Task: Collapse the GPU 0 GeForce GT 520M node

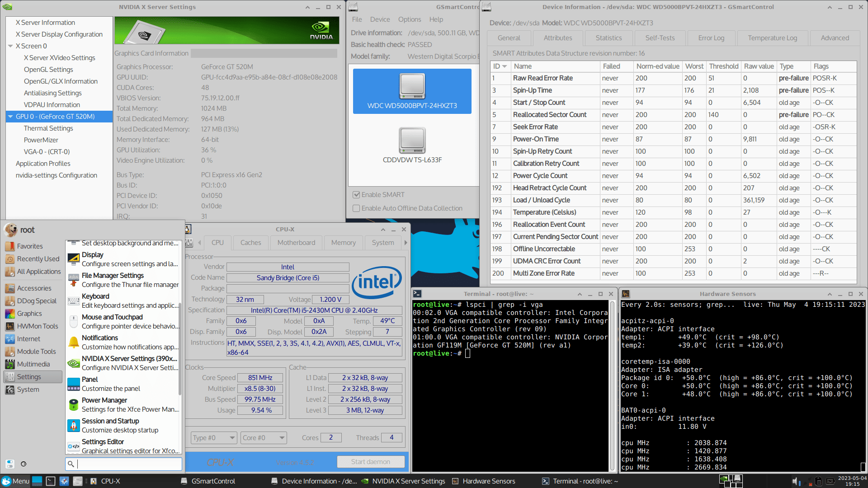Action: point(10,117)
